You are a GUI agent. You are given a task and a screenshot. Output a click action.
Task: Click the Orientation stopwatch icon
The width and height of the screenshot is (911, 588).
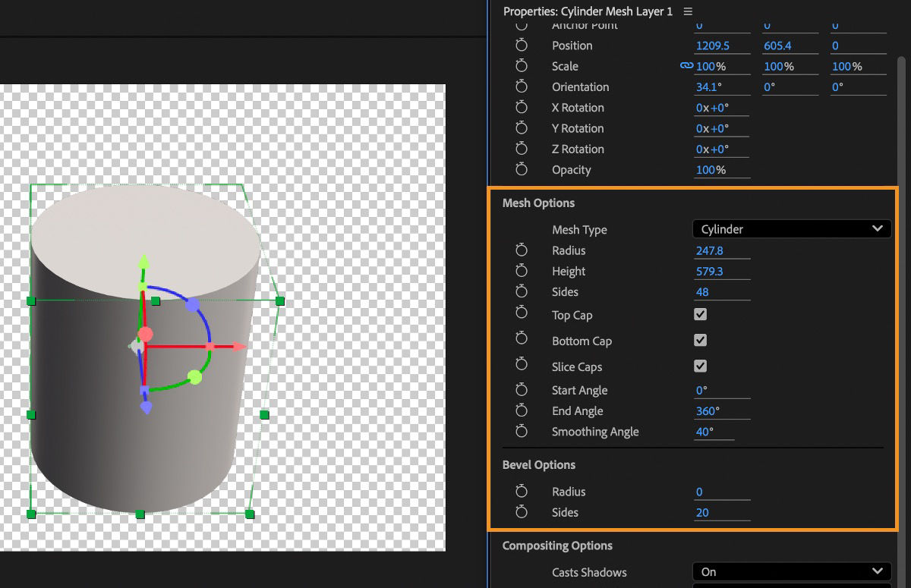pos(521,86)
